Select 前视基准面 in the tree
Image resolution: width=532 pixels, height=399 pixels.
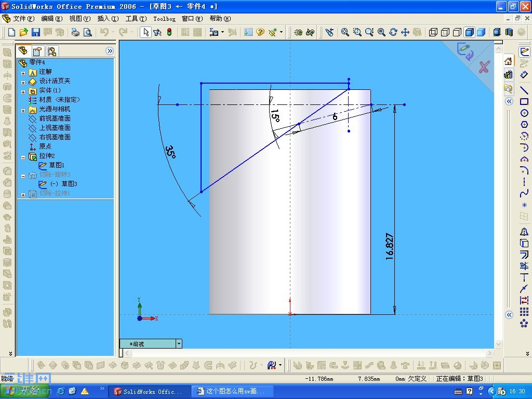(55, 118)
